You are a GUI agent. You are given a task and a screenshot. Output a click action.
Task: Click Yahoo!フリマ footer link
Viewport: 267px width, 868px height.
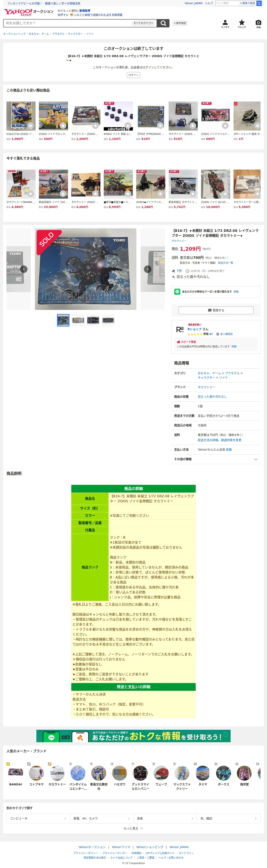point(121,847)
